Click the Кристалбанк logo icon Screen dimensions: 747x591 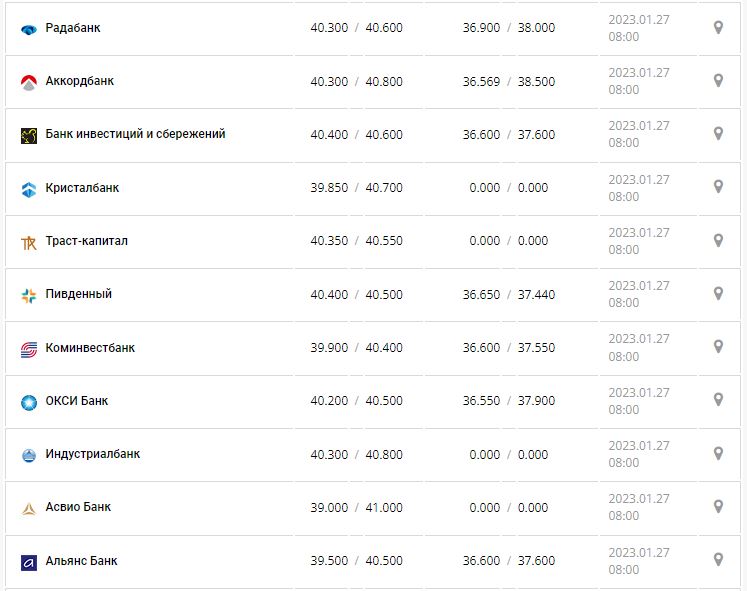28,189
